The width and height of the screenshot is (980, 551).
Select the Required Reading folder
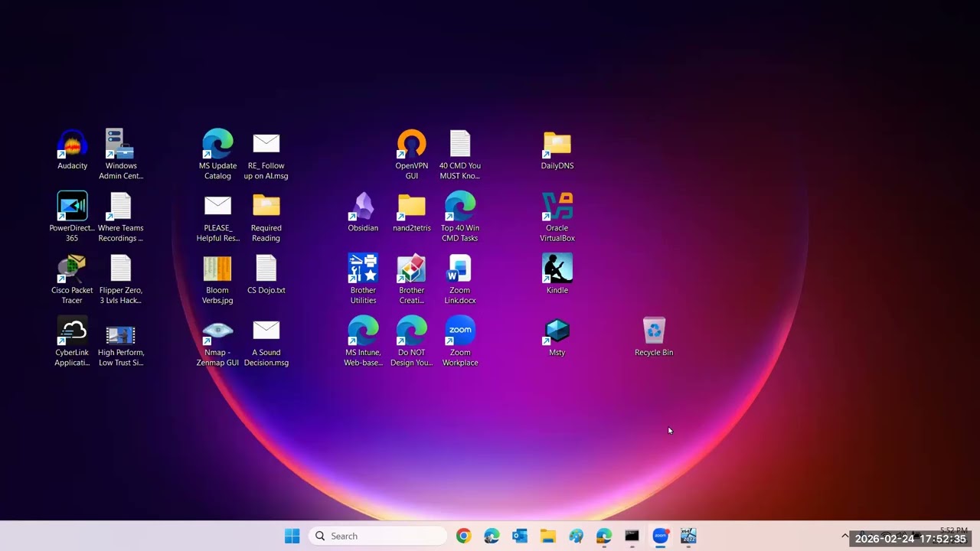click(x=266, y=217)
